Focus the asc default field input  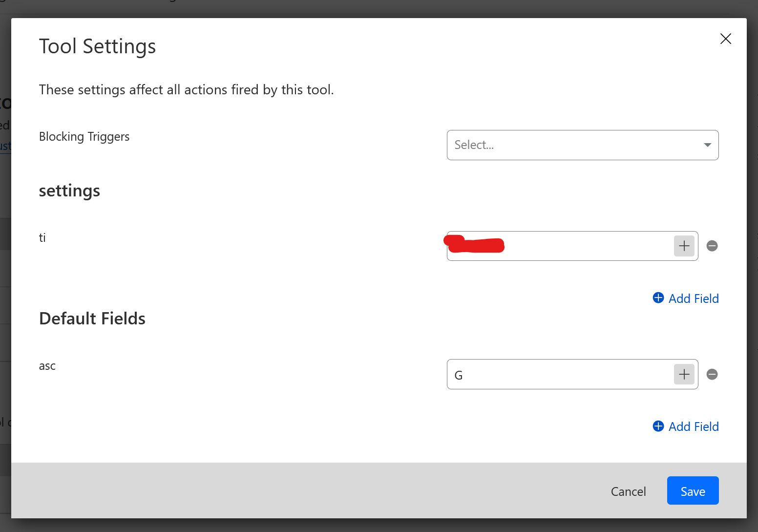[562, 375]
